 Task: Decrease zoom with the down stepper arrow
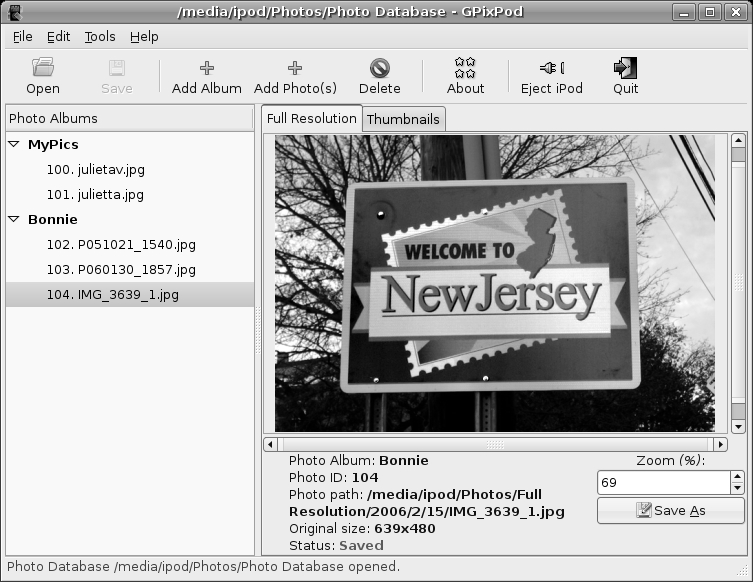point(738,488)
